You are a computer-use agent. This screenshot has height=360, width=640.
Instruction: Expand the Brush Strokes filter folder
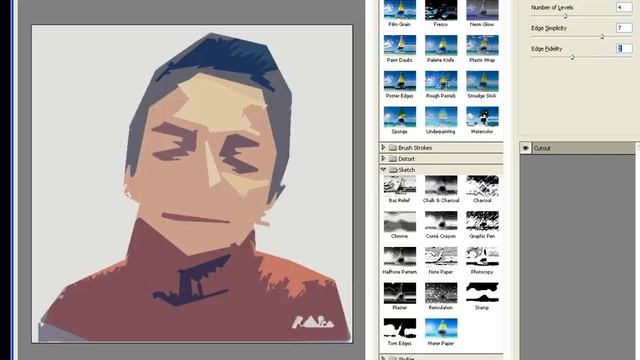(x=383, y=147)
